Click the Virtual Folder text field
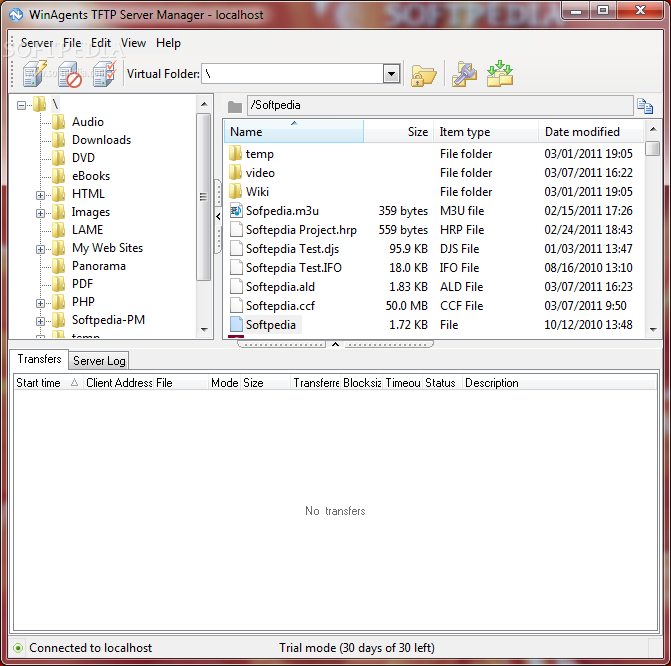The width and height of the screenshot is (671, 666). click(292, 74)
